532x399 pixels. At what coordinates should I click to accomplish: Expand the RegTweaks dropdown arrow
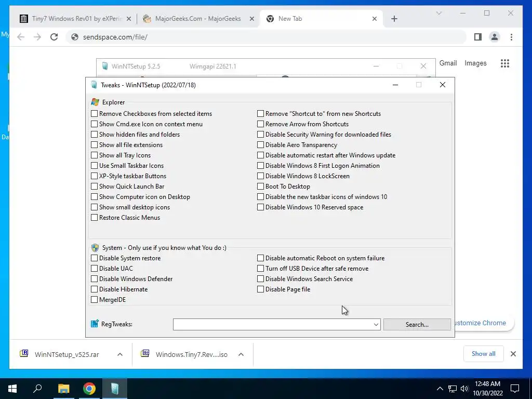pos(376,325)
